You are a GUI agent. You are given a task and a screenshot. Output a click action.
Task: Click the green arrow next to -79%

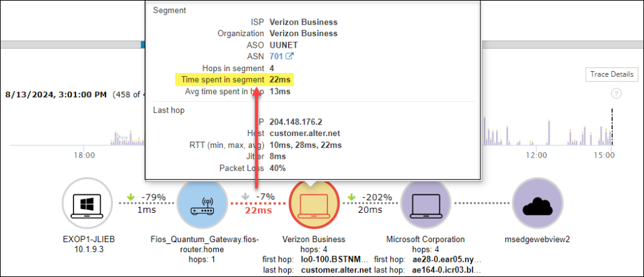130,197
